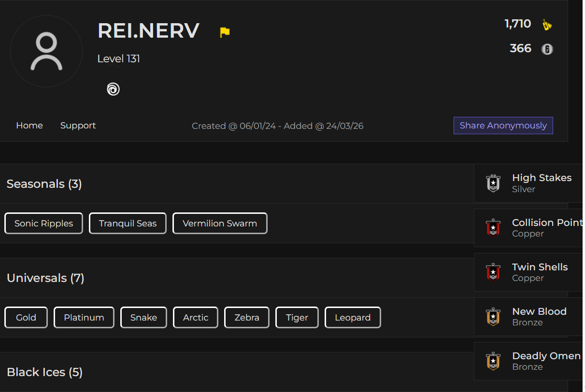Click the profile avatar placeholder

(46, 51)
